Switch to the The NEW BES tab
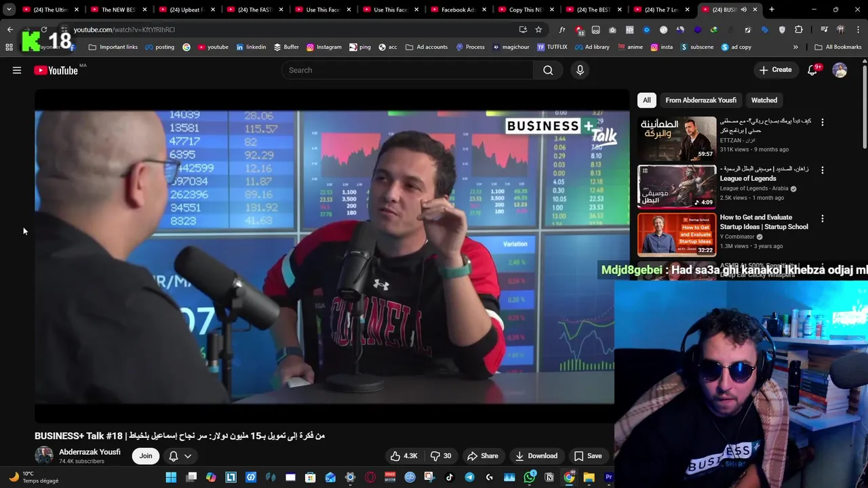Image resolution: width=868 pixels, height=488 pixels. 119,9
